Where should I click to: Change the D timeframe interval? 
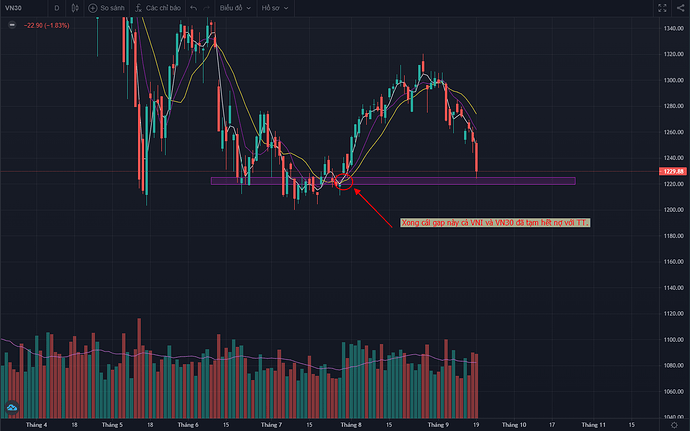(x=55, y=7)
